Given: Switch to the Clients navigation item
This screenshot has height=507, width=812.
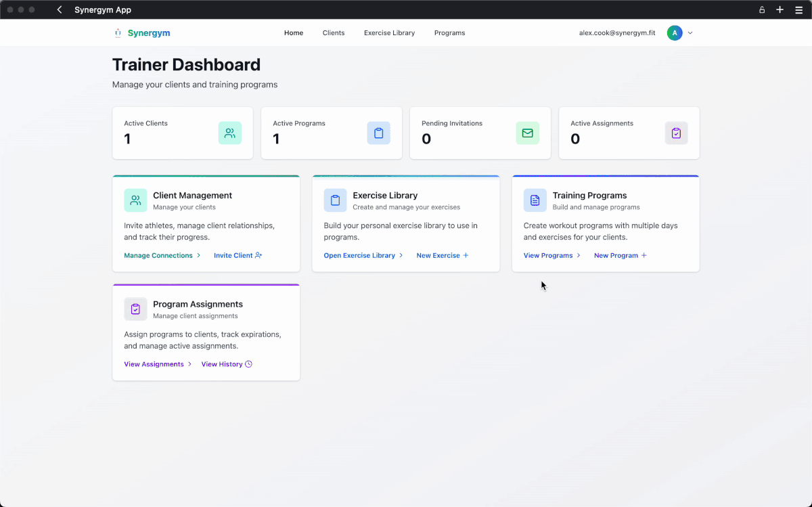Looking at the screenshot, I should [334, 32].
